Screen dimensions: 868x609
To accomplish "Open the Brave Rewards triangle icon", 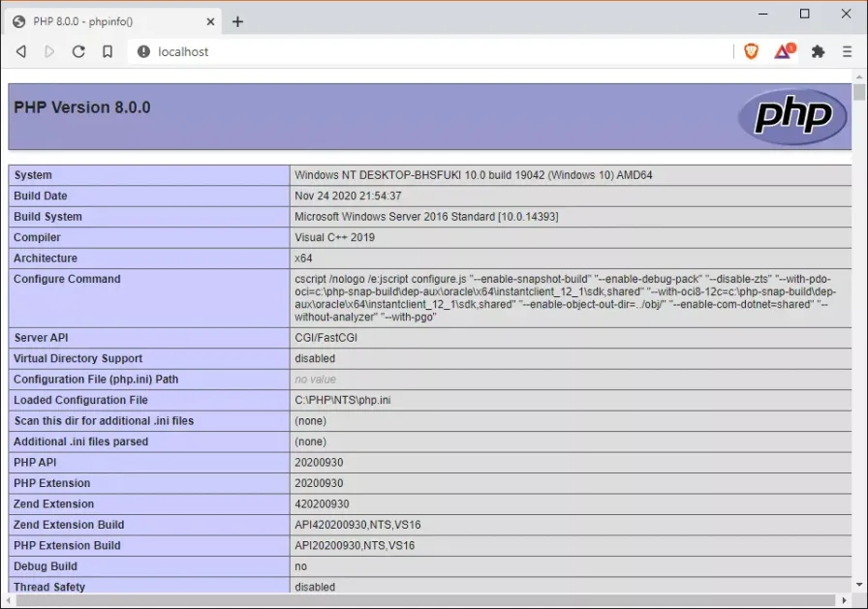I will tap(784, 51).
